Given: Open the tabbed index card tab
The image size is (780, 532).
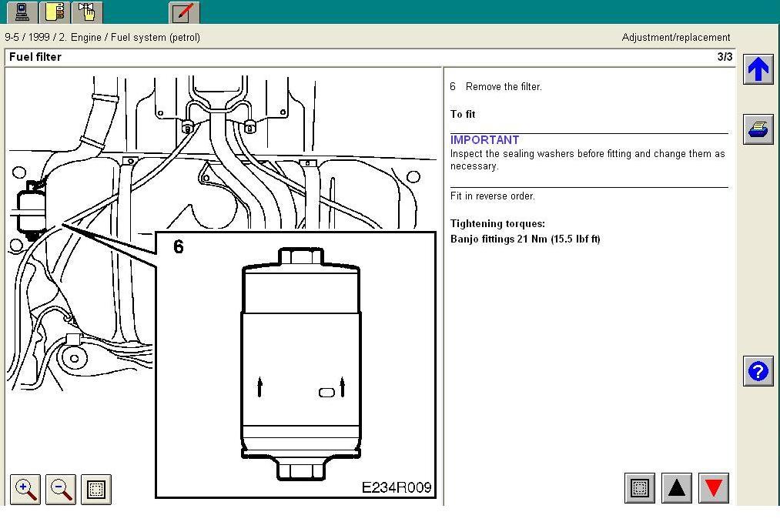Looking at the screenshot, I should coord(54,12).
